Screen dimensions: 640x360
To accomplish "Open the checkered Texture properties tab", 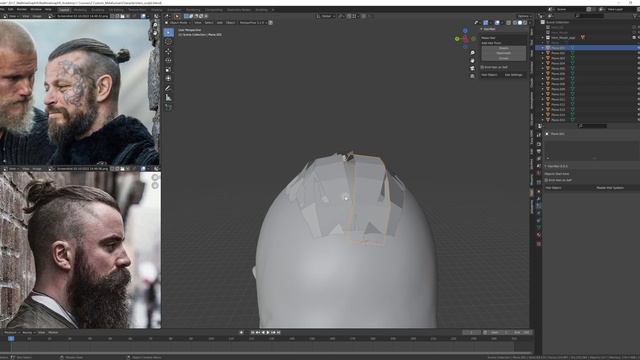I will tap(539, 244).
